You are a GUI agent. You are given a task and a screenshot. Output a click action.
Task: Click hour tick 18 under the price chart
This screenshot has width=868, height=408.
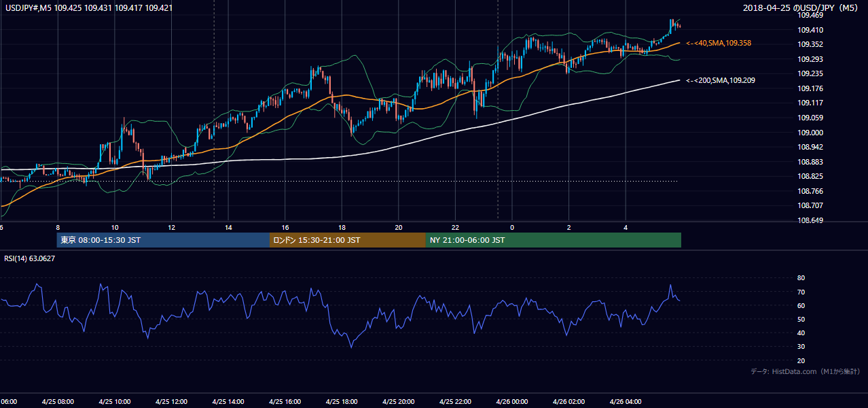(342, 228)
